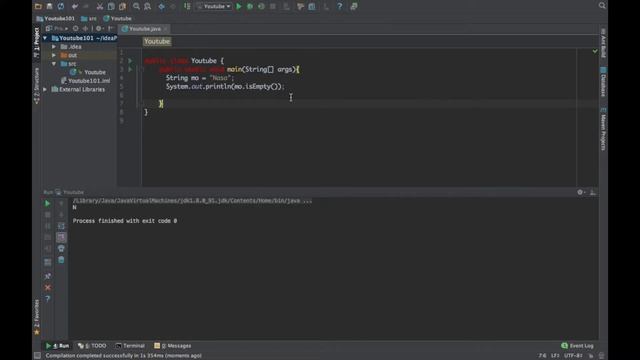Toggle Scroll to End in Run console

[x=61, y=237]
